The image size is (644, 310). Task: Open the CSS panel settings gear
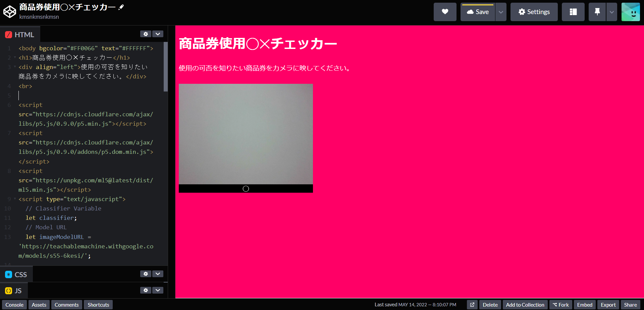coord(146,274)
